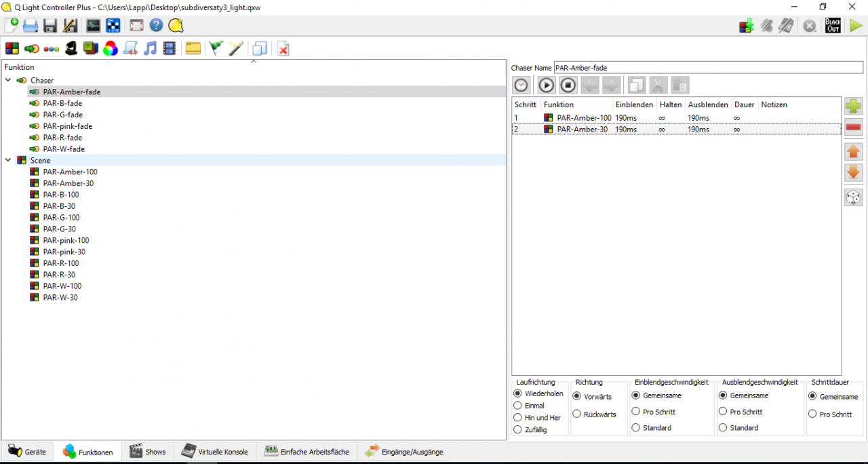The width and height of the screenshot is (868, 464).
Task: Start chaser preview with play button
Action: 547,85
